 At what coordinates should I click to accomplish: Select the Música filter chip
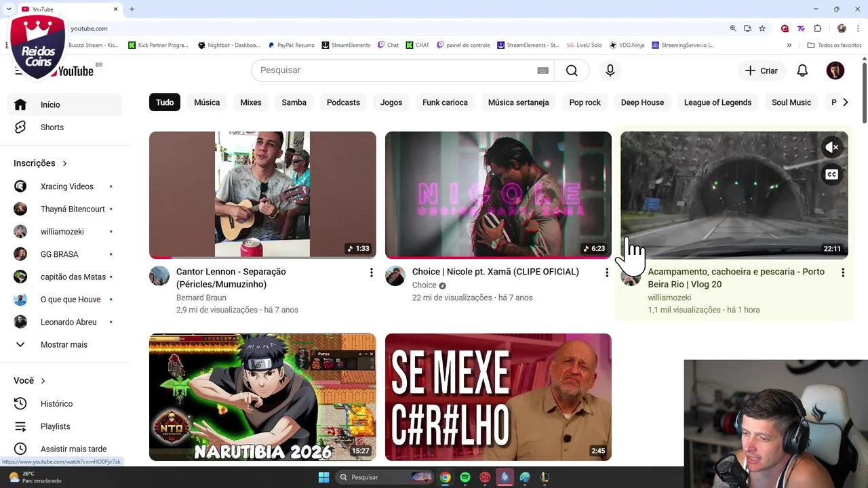(207, 102)
